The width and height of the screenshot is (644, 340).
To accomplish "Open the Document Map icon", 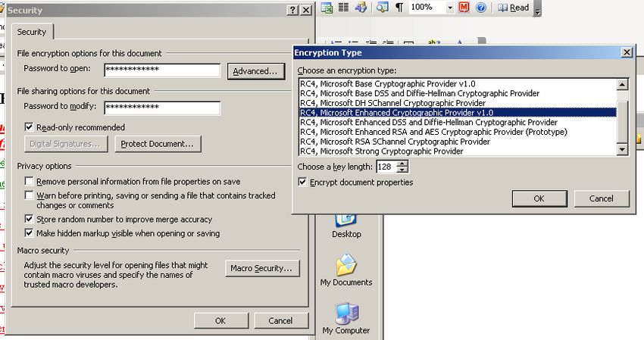I will click(x=383, y=8).
